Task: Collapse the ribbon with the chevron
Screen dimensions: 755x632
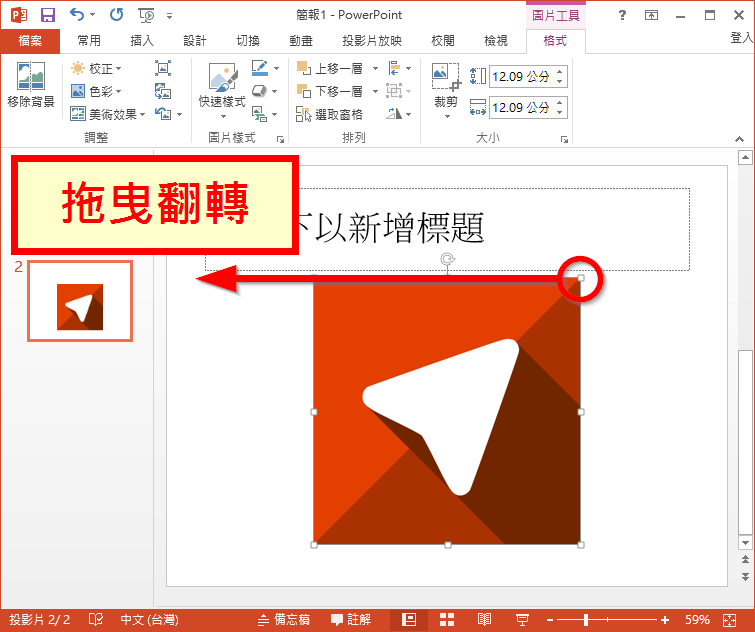Action: pos(740,139)
